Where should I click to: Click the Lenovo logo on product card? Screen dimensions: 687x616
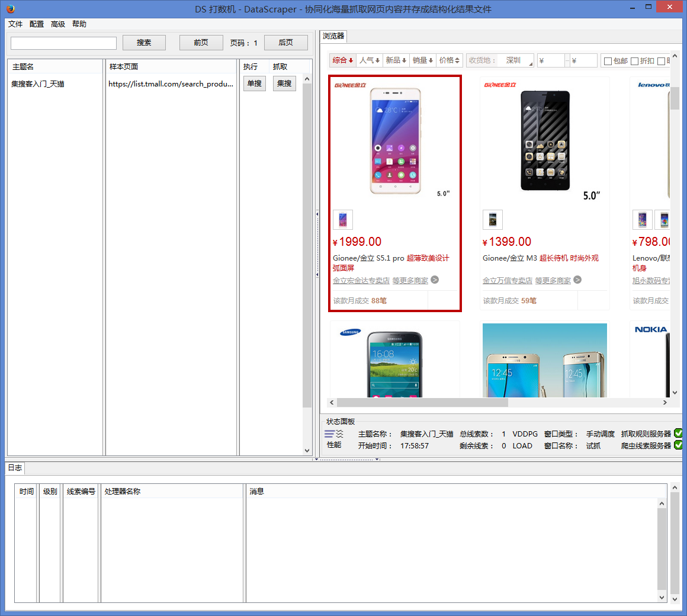654,85
